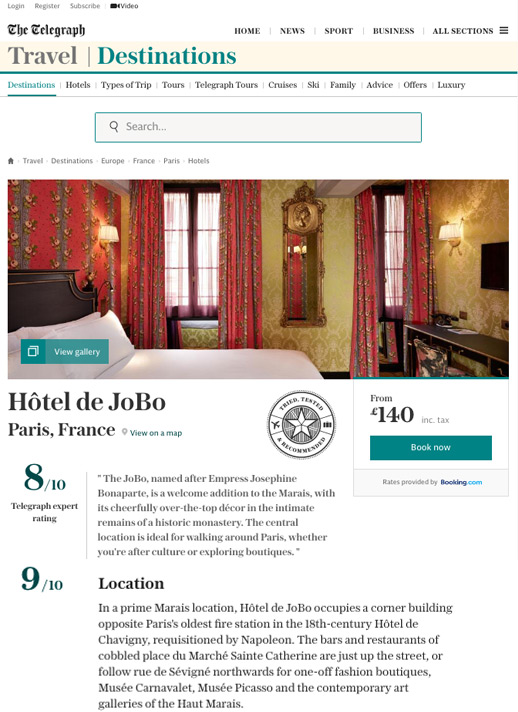The image size is (518, 712).
Task: Select the Hotels tab
Action: point(78,85)
